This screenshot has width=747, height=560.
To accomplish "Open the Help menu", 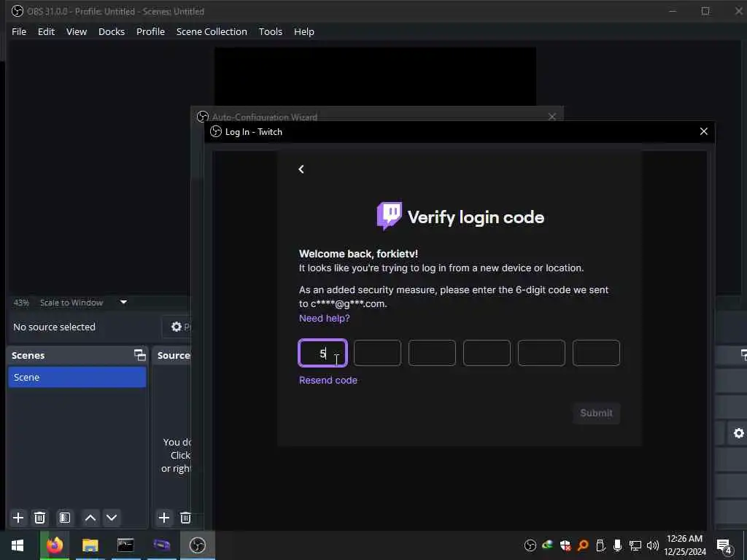I will (x=304, y=31).
